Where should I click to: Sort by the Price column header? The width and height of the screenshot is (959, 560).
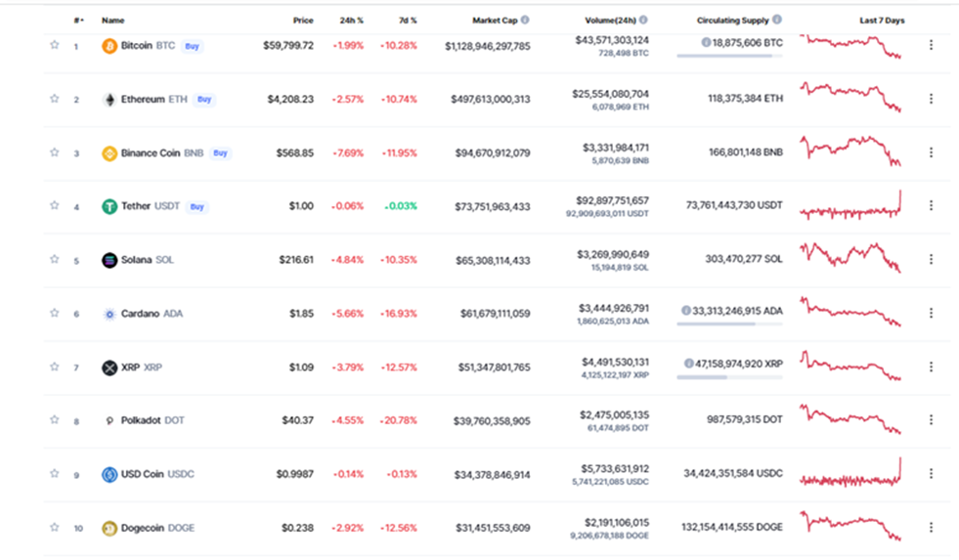coord(303,21)
